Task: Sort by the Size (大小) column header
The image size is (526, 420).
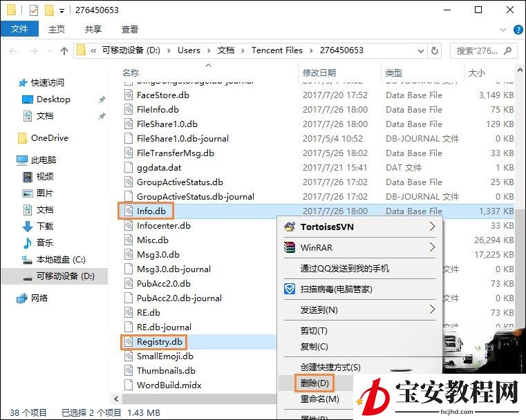Action: tap(476, 73)
